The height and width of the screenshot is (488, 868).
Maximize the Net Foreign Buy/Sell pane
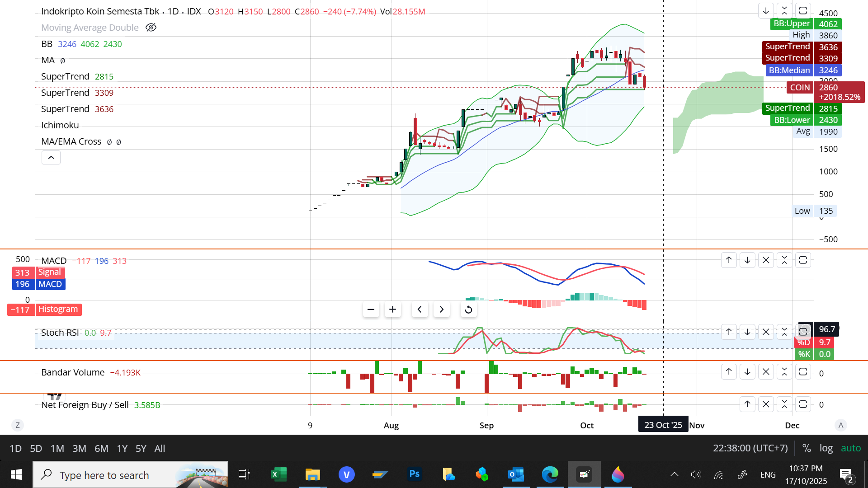click(803, 404)
